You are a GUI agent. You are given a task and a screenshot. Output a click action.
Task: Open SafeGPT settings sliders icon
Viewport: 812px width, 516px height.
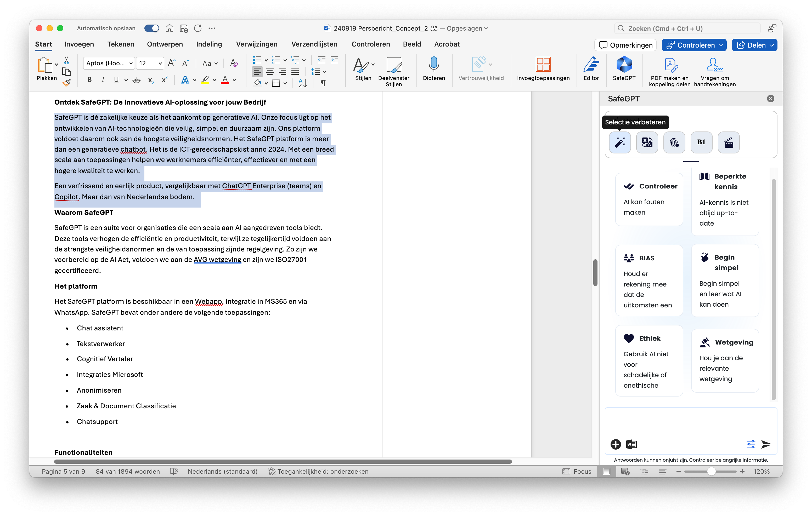pos(751,444)
